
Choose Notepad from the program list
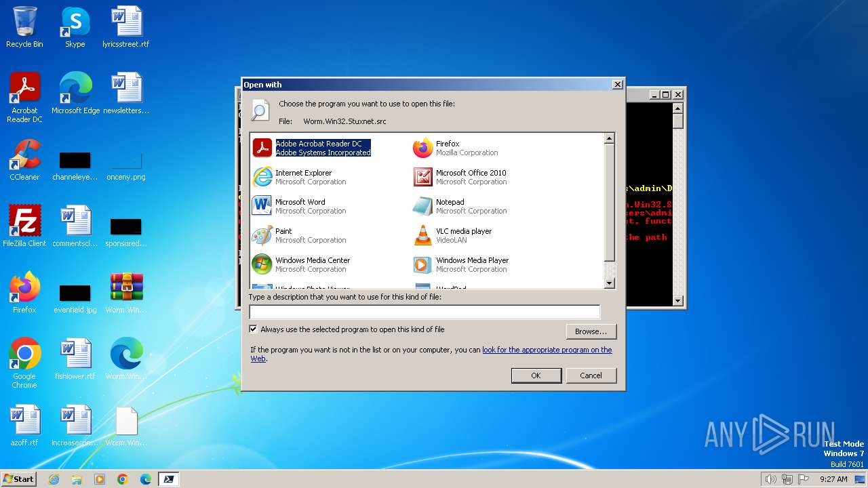[x=460, y=206]
